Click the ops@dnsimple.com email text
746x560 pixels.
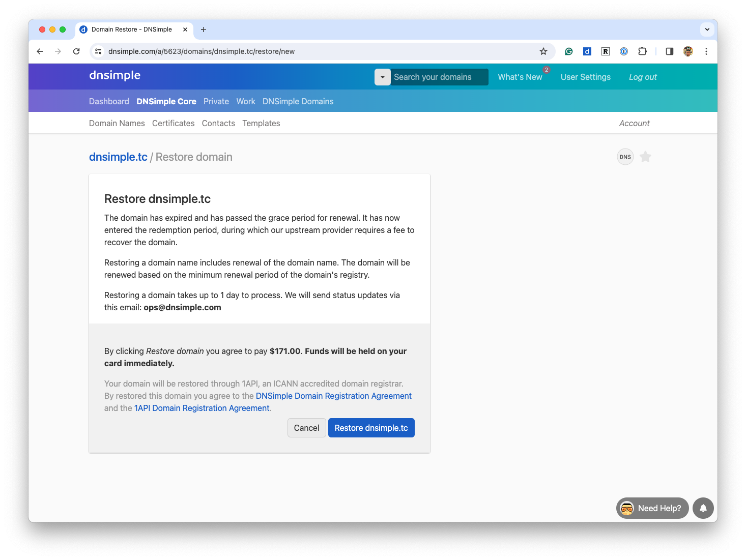click(x=182, y=307)
